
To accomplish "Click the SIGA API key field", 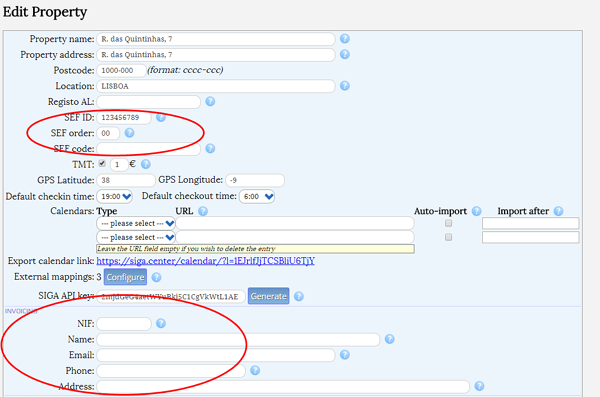I will click(171, 297).
